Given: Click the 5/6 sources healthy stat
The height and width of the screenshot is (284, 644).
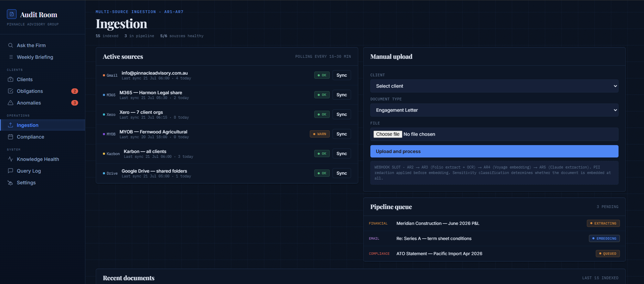Looking at the screenshot, I should tap(182, 36).
